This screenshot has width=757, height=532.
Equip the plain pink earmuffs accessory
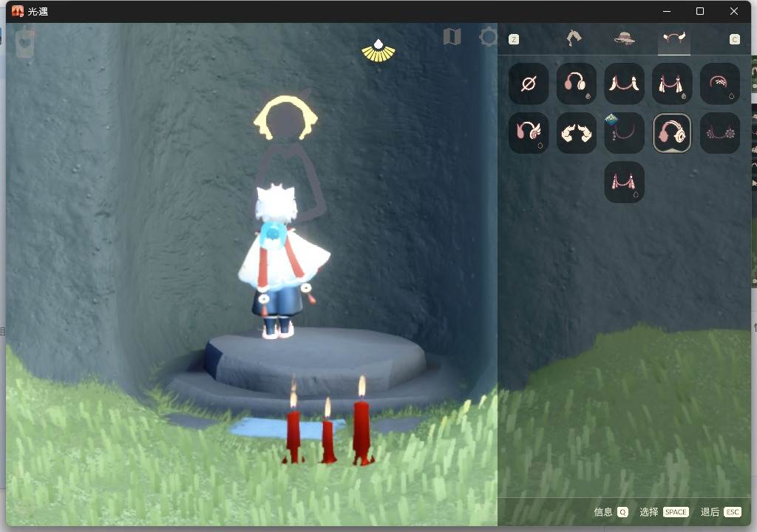[x=576, y=83]
